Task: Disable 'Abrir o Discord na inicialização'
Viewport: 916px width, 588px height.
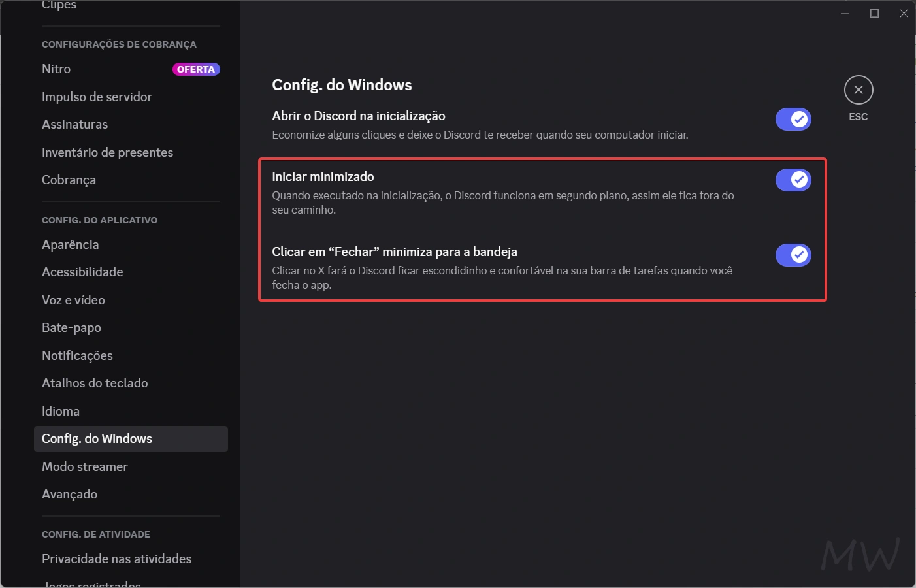Action: pyautogui.click(x=793, y=119)
